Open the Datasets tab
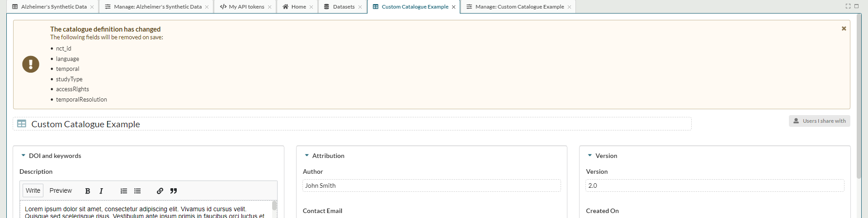The height and width of the screenshot is (218, 868). (343, 7)
